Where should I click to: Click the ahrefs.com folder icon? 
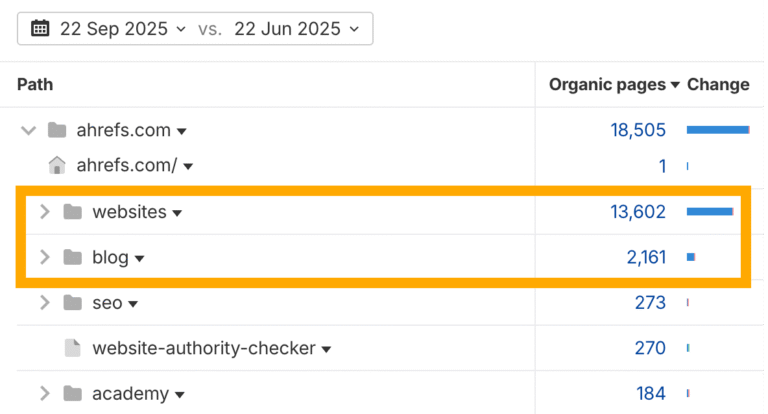(57, 130)
